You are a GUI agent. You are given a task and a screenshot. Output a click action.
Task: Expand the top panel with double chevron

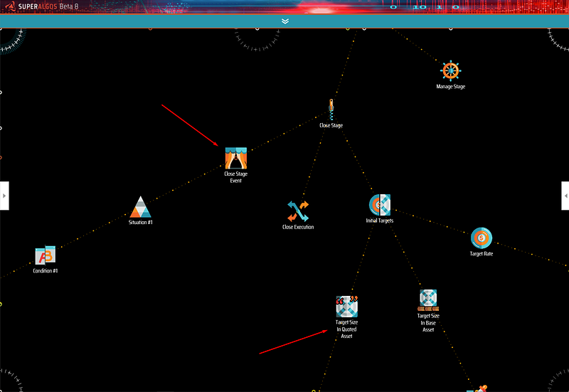(285, 21)
